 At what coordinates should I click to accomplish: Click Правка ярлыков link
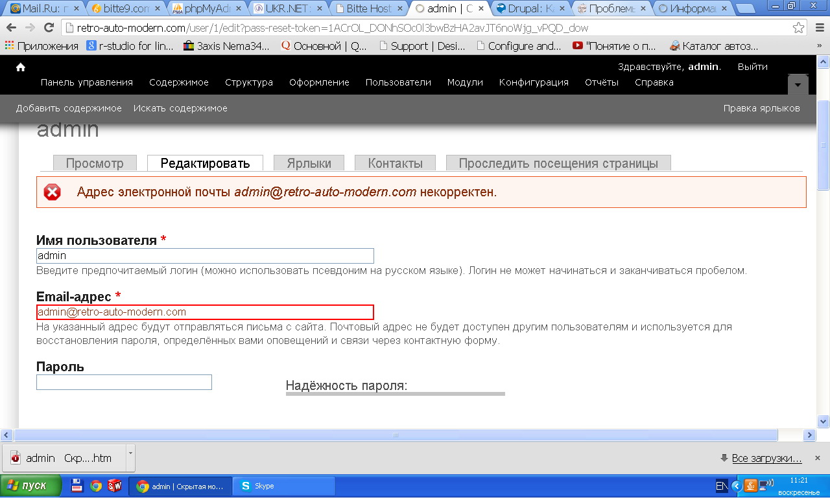tap(762, 108)
